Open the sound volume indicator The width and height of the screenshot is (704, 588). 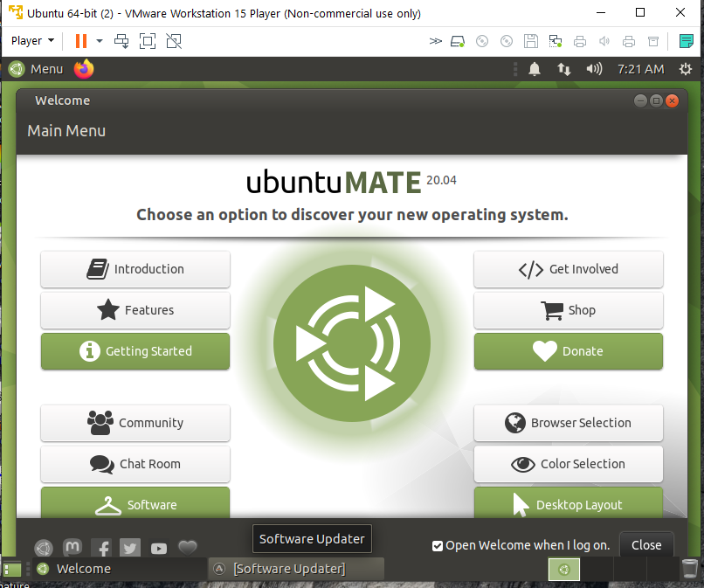(x=594, y=69)
